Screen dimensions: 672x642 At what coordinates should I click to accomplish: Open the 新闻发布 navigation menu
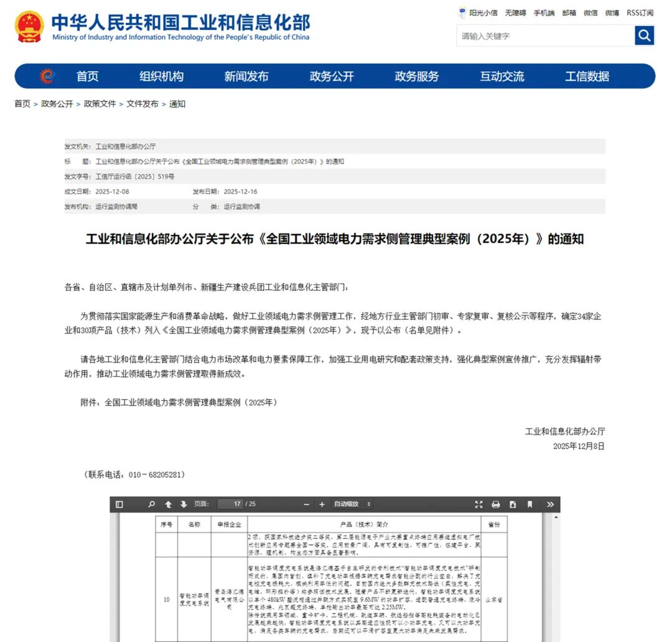tap(246, 77)
